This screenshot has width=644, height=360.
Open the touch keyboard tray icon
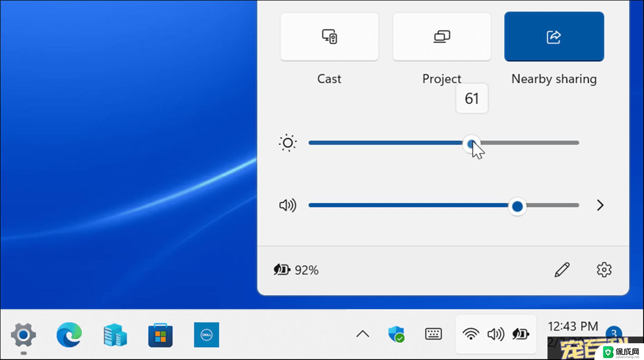[x=434, y=334]
